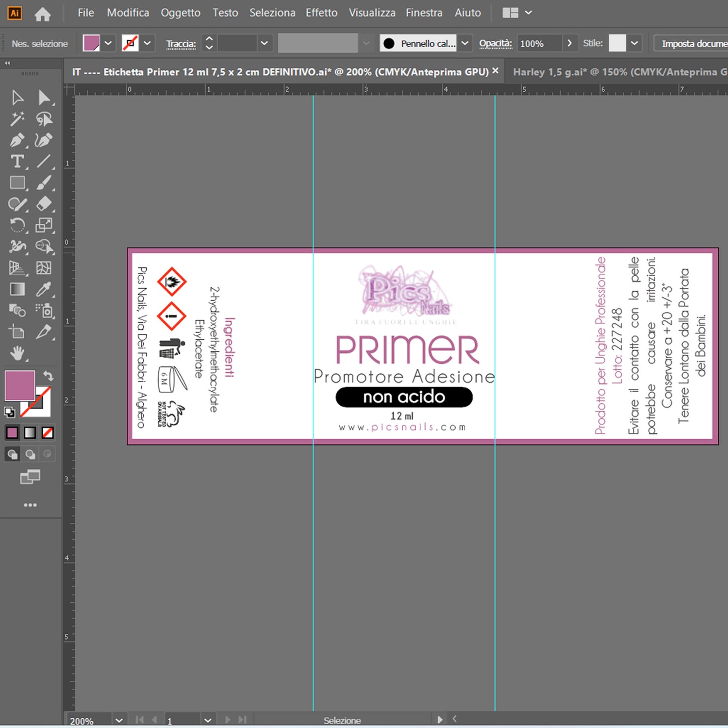728x728 pixels.
Task: Open the Modifica menu
Action: point(128,13)
